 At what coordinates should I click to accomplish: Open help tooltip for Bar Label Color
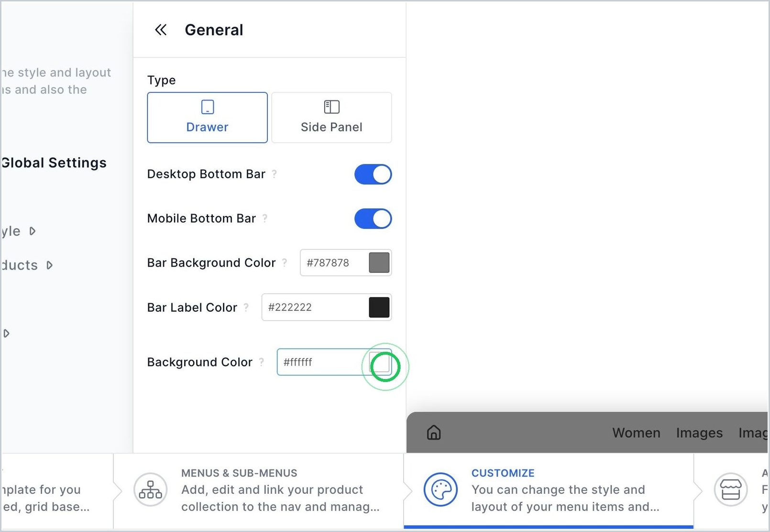click(246, 307)
